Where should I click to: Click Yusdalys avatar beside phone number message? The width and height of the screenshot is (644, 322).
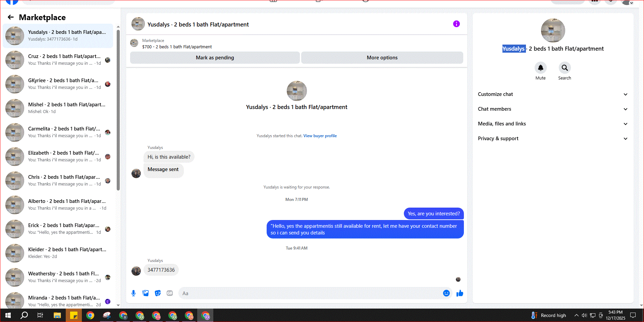click(136, 271)
